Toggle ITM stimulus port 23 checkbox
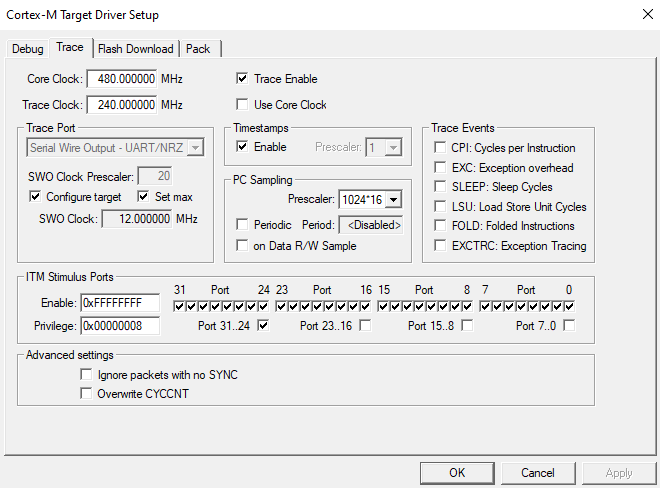Image resolution: width=662 pixels, height=488 pixels. [281, 306]
